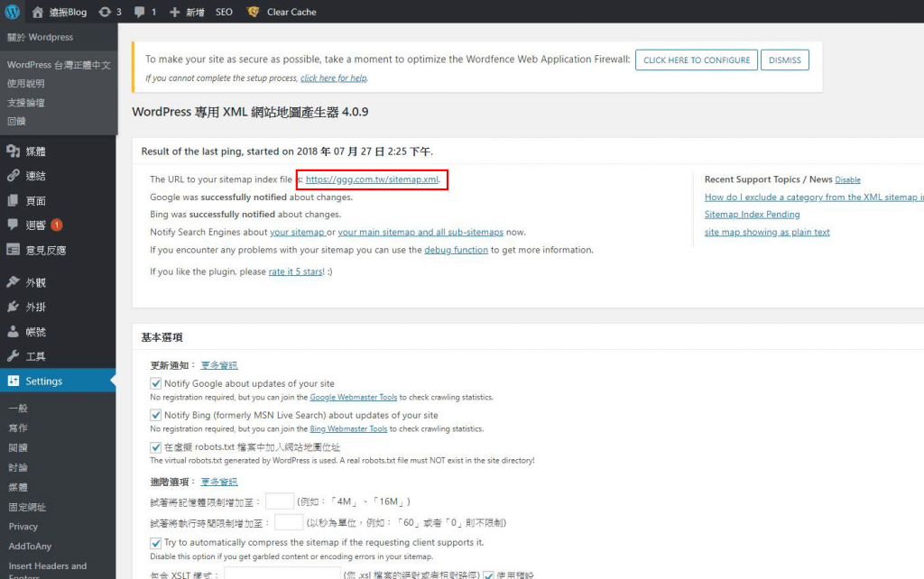Viewport: 924px width, 579px height.
Task: Open 寫作 settings submenu
Action: pyautogui.click(x=18, y=427)
